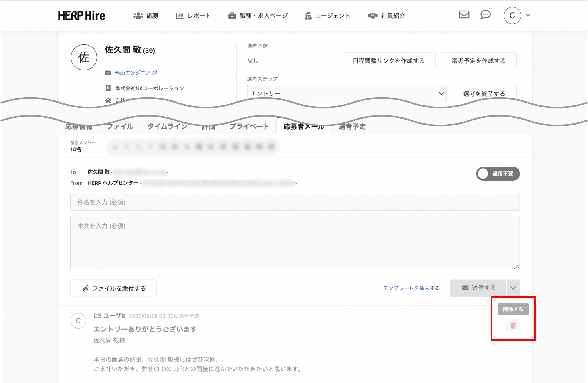This screenshot has width=588, height=383.
Task: Click the HERP Hire logo
Action: pyautogui.click(x=81, y=16)
